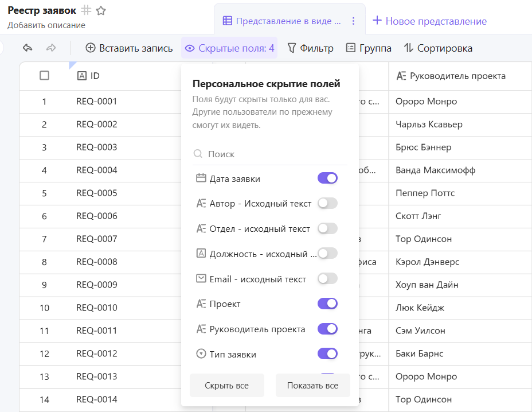The height and width of the screenshot is (412, 532).
Task: Click row number 8
Action: (x=44, y=262)
